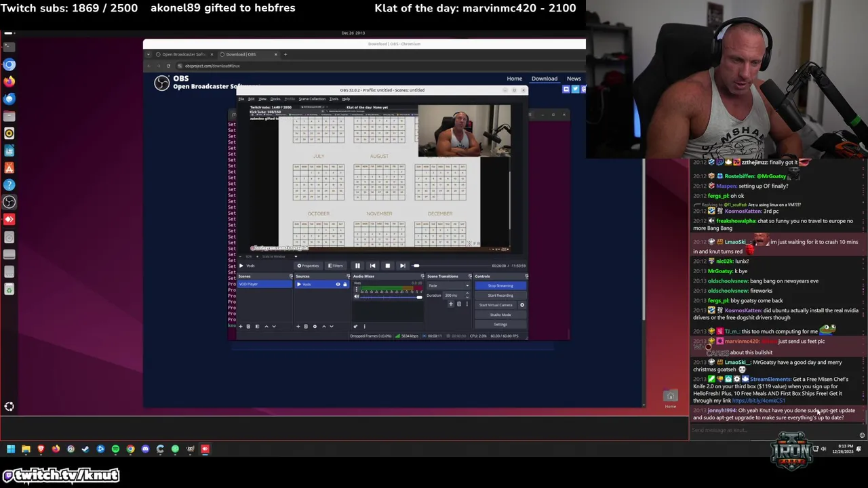
Task: Open the Home link on OBS website
Action: pyautogui.click(x=515, y=79)
